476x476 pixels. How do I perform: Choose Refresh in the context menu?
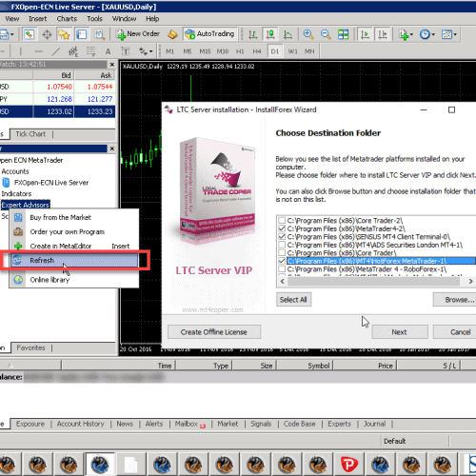74,261
